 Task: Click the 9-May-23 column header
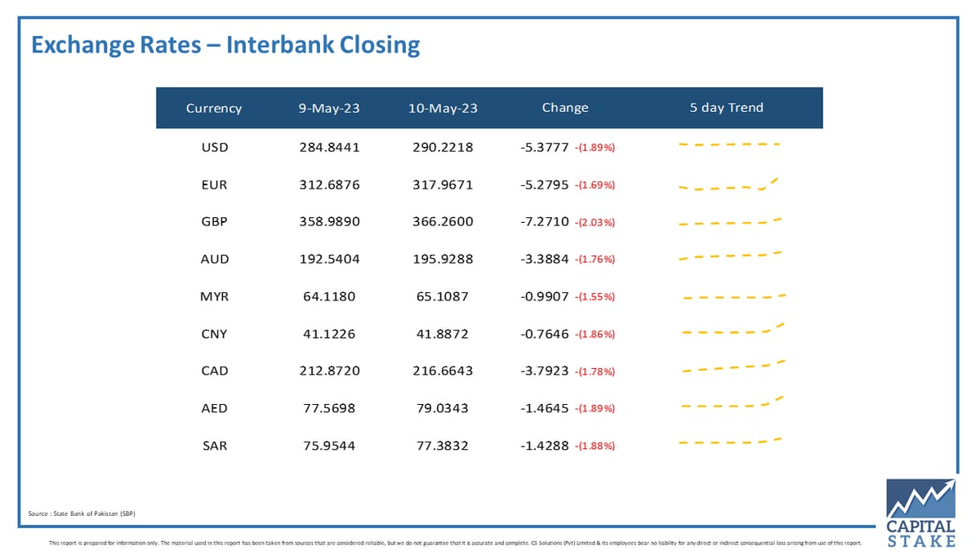pos(329,108)
